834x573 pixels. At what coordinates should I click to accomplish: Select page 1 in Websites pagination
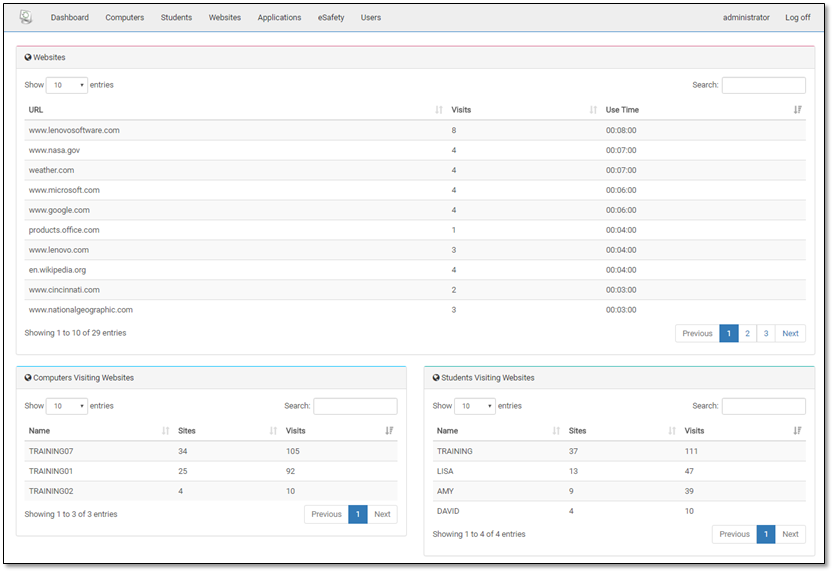click(729, 333)
